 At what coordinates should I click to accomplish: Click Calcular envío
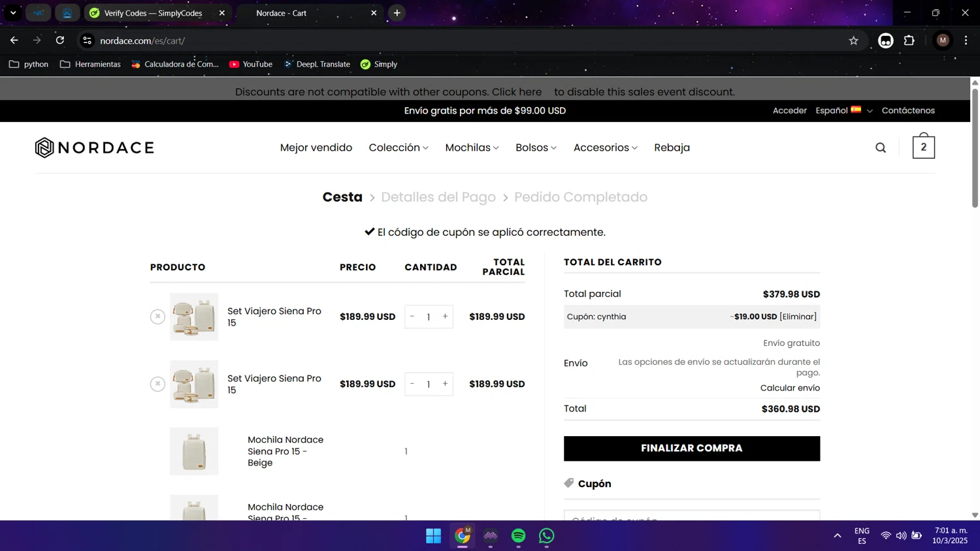(790, 388)
